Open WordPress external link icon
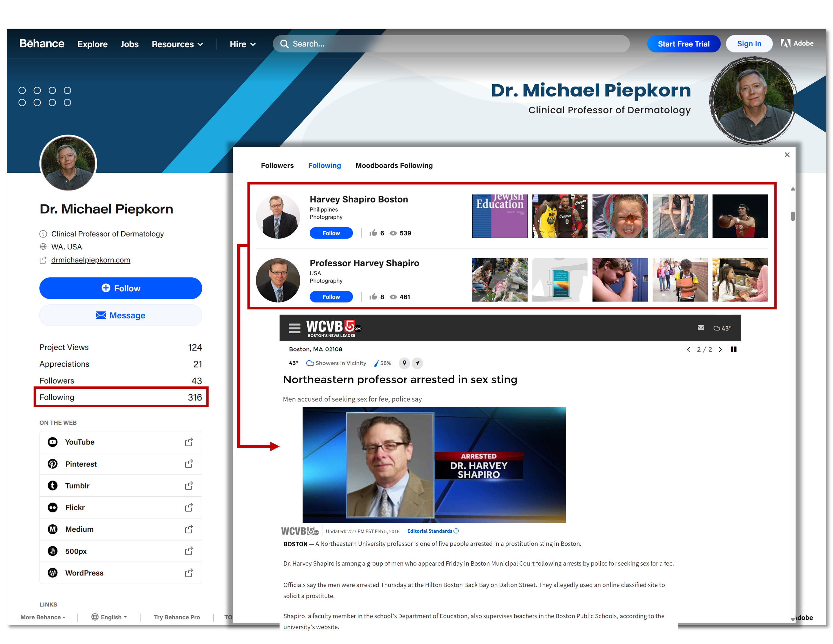Viewport: 833px width, 644px height. [x=189, y=573]
